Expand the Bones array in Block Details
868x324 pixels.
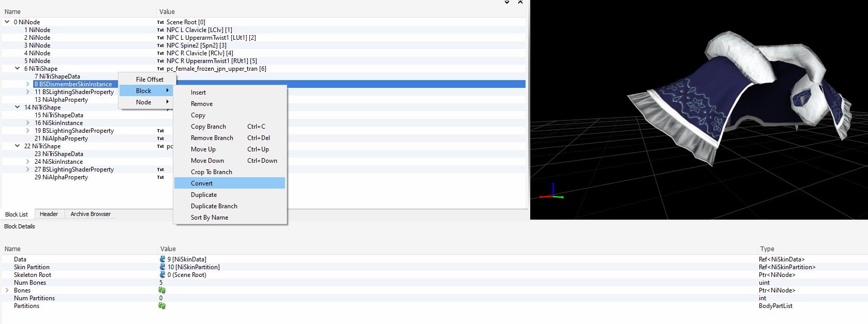click(x=7, y=290)
